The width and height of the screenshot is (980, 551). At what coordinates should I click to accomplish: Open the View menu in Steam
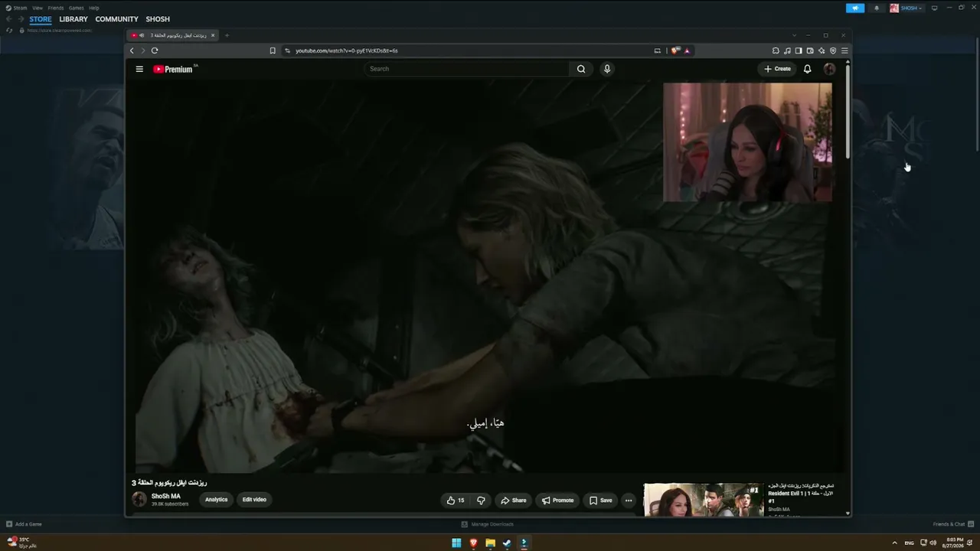(x=37, y=8)
